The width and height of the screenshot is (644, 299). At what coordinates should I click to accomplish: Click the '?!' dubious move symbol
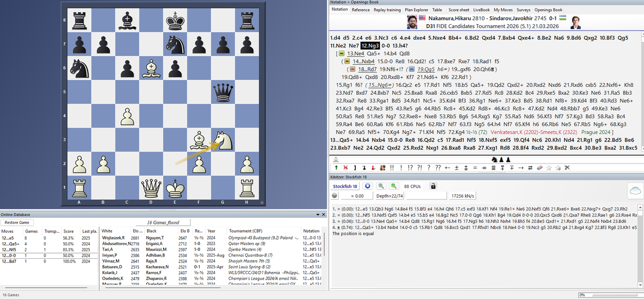point(420,167)
